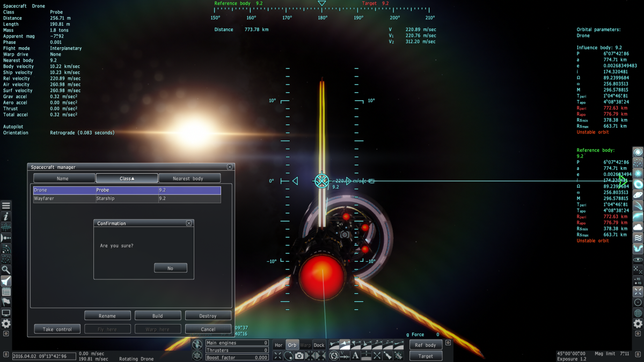Click the camera icon in bottom toolbar

pos(299,356)
